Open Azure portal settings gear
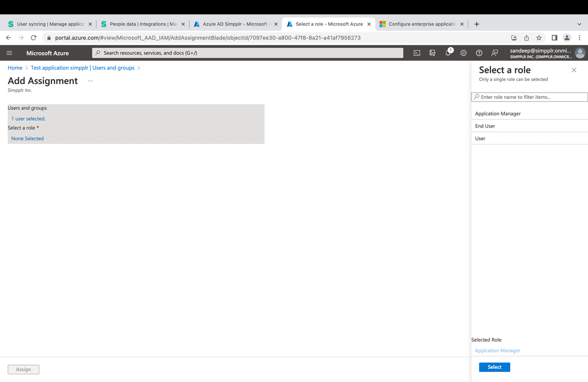Image resolution: width=588 pixels, height=382 pixels. [463, 53]
